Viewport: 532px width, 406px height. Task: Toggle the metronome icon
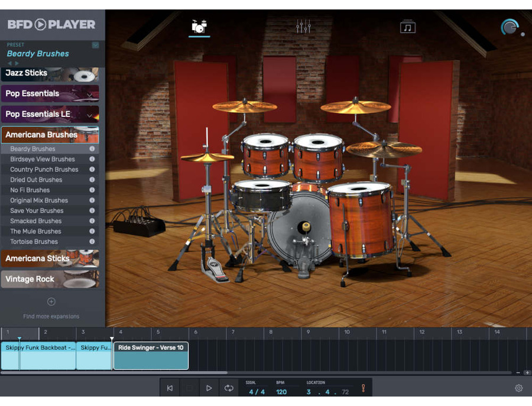[363, 388]
